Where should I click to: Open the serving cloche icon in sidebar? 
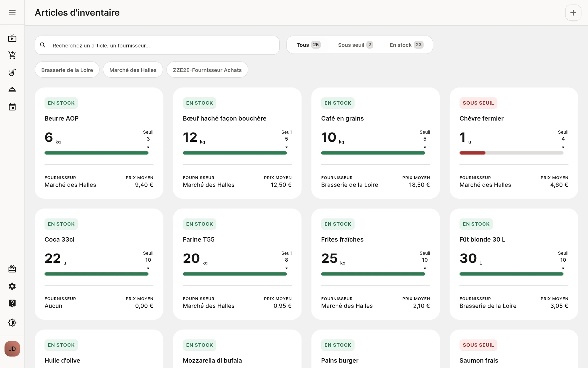12,90
